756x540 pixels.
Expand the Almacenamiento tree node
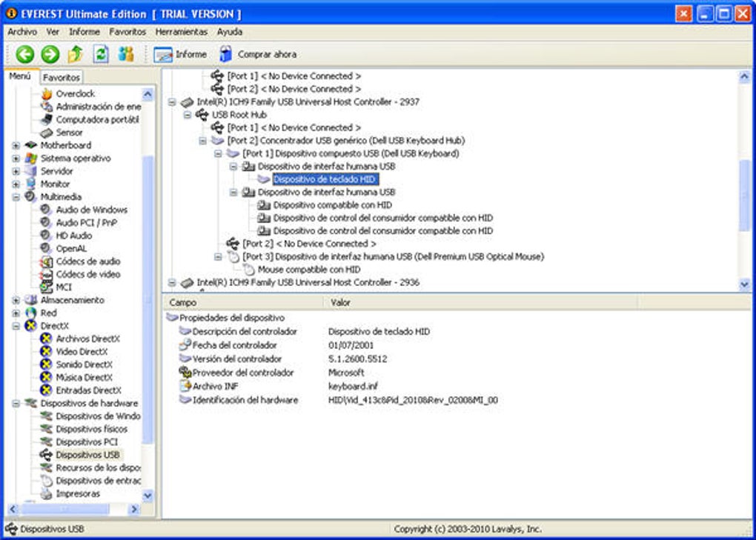point(16,300)
